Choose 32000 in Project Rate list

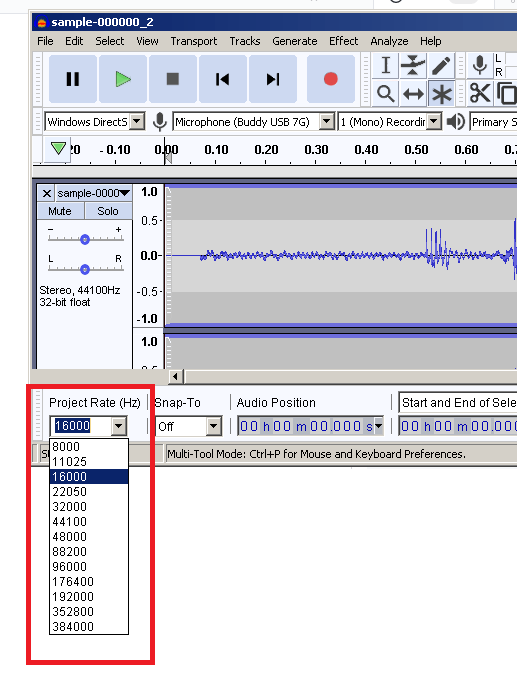(x=89, y=506)
